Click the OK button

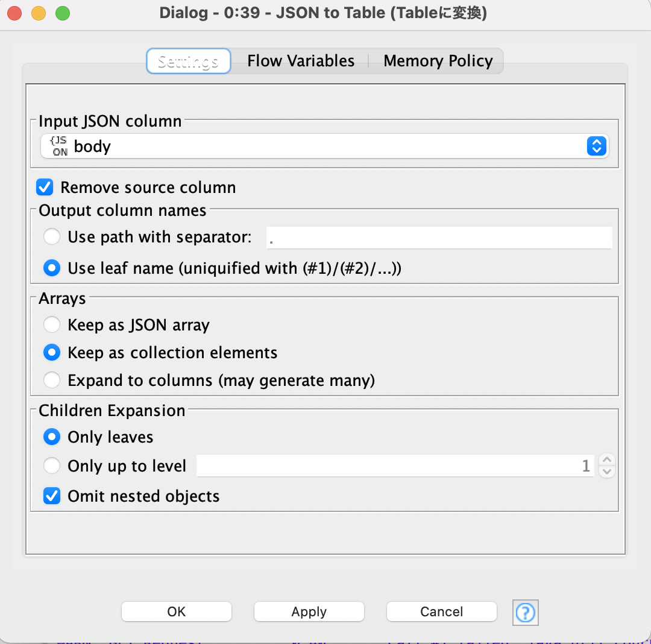point(177,611)
